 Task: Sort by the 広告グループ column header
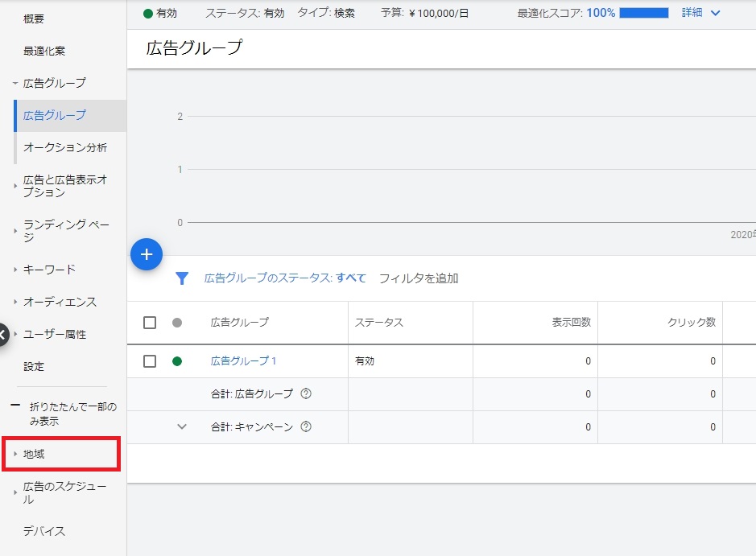[240, 323]
